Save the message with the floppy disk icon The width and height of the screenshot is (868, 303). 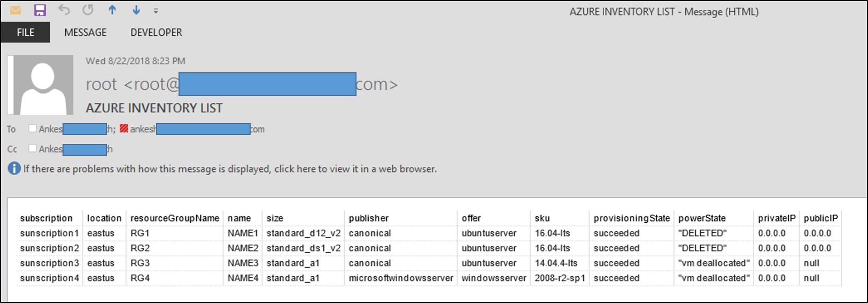40,10
